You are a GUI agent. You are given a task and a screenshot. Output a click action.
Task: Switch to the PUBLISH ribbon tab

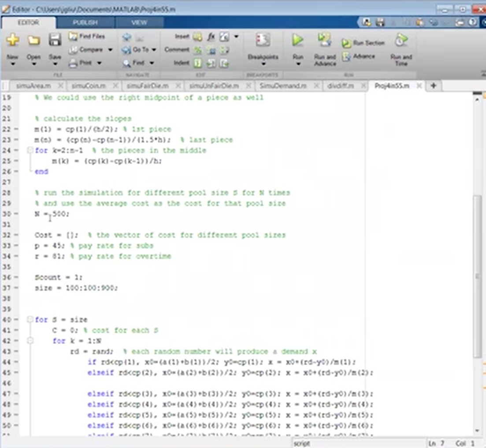pyautogui.click(x=85, y=22)
